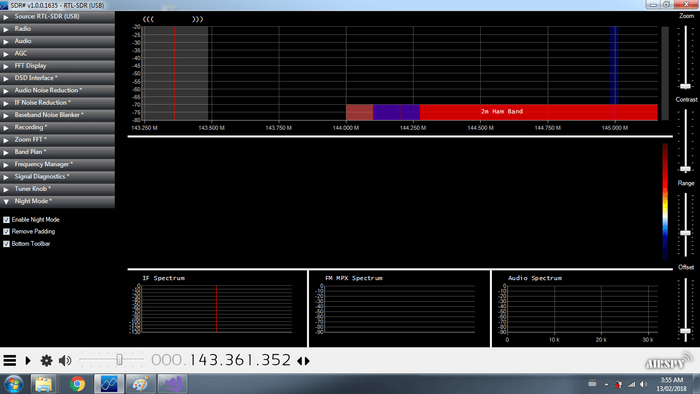The width and height of the screenshot is (700, 394).
Task: Collapse the Night Mode panel
Action: 57,201
